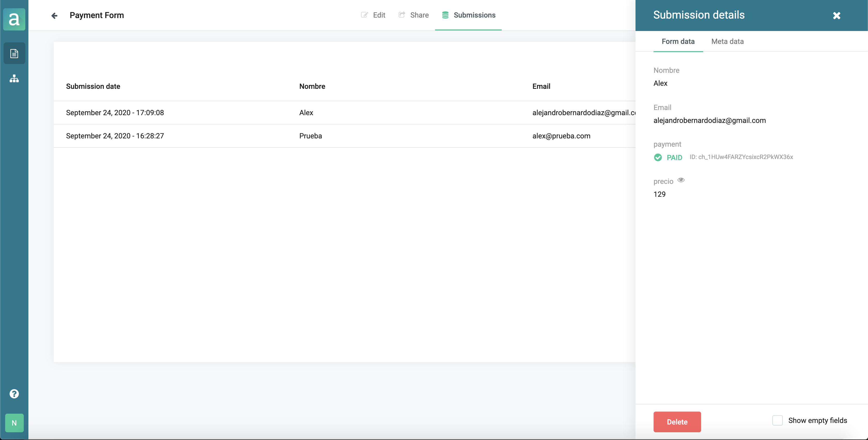Open the workflows hierarchy icon in sidebar
868x440 pixels.
click(x=14, y=78)
